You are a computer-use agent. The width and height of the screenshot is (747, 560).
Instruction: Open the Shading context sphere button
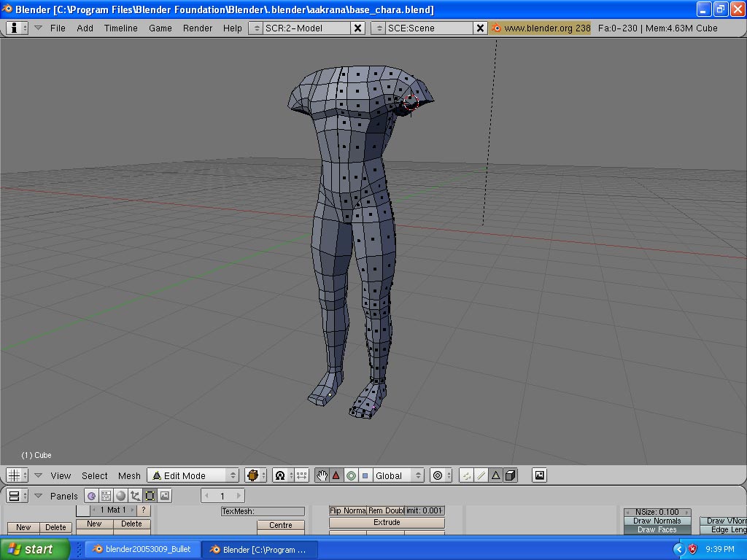point(120,496)
